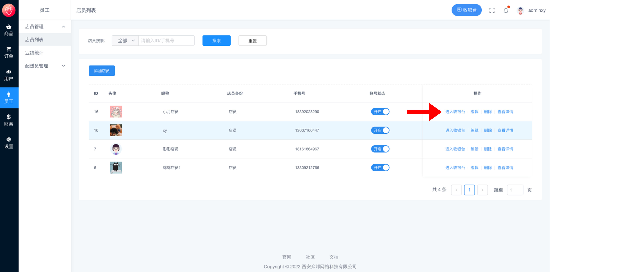Click 进入收银台 for 绵绵店员1
This screenshot has height=272, width=644.
point(455,167)
